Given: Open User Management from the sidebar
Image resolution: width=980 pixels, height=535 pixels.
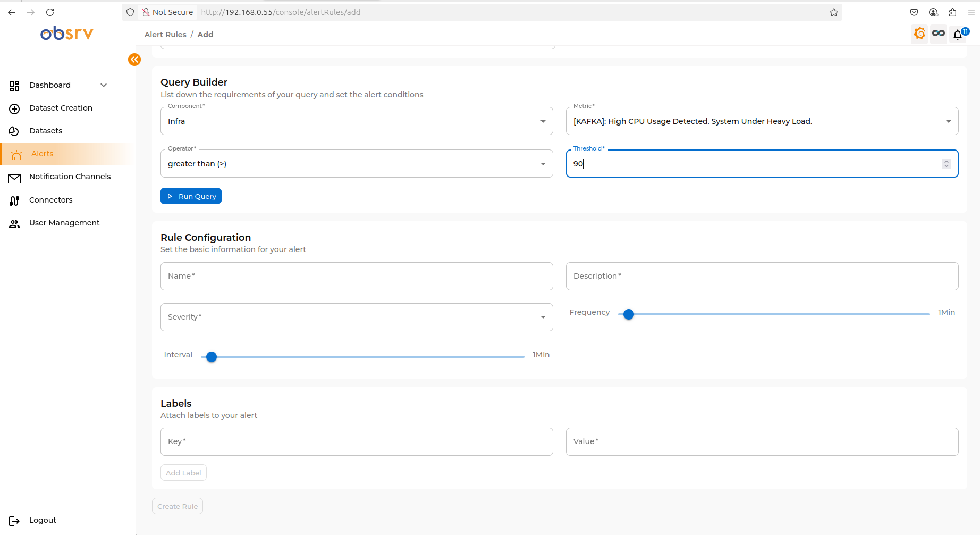Looking at the screenshot, I should [64, 223].
